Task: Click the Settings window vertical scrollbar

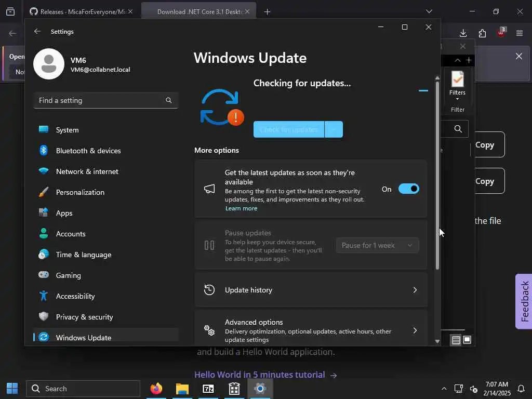Action: [437, 176]
